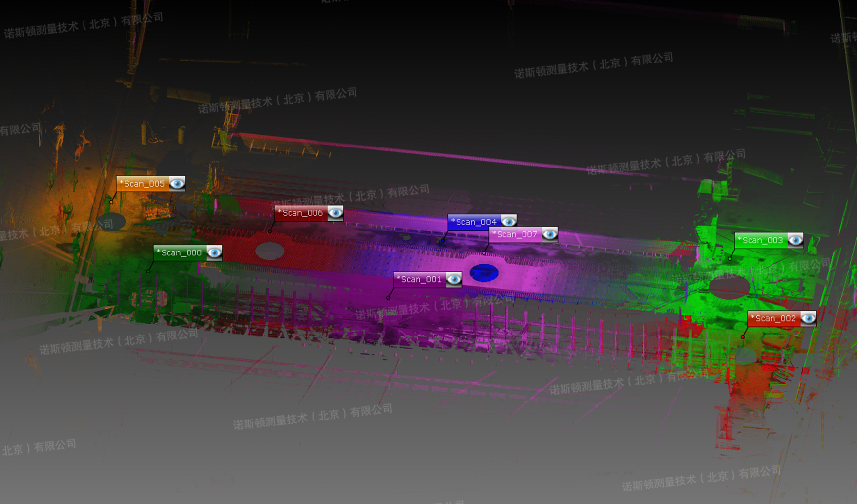Image resolution: width=857 pixels, height=504 pixels.
Task: Toggle visibility eye for Scan_002
Action: point(808,318)
